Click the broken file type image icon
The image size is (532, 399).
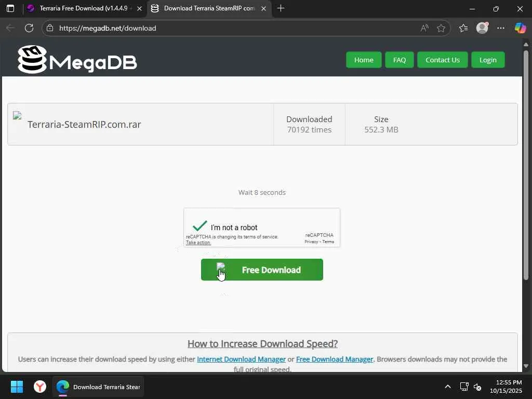click(17, 116)
